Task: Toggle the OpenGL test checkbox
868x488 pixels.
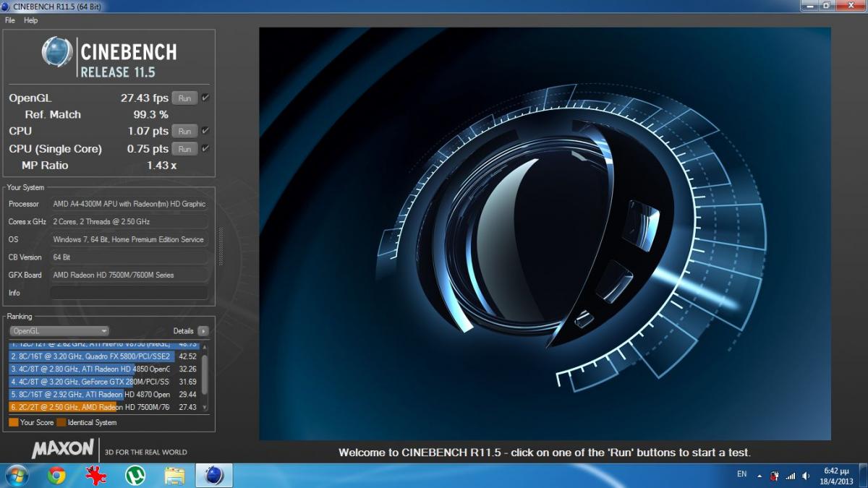Action: point(205,98)
